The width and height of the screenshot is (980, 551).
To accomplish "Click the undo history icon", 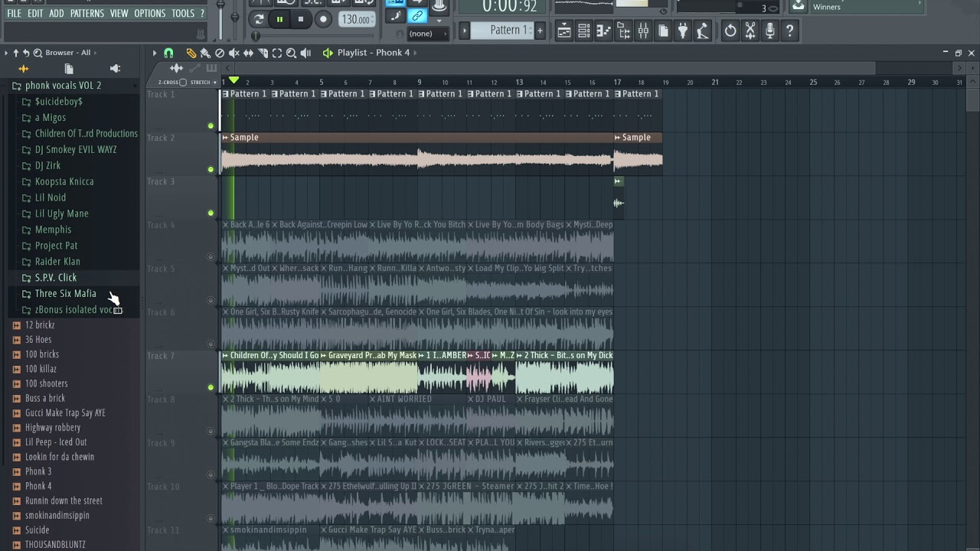I will [730, 31].
